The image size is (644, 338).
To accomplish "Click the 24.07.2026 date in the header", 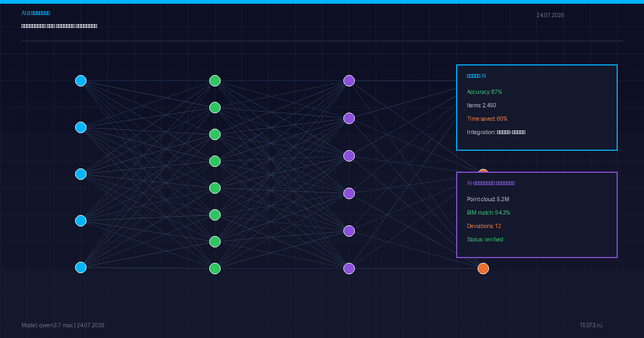I will click(x=550, y=15).
